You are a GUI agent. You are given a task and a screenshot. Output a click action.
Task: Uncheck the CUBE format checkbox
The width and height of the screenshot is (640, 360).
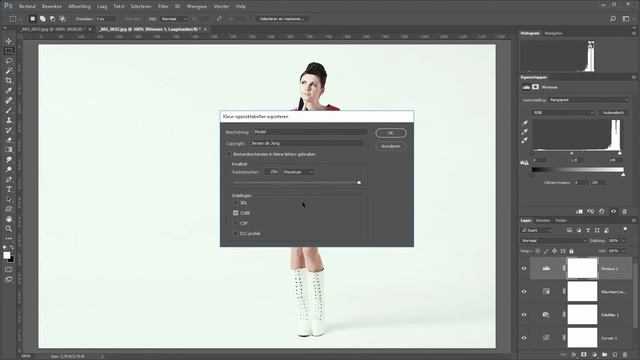[x=236, y=213]
